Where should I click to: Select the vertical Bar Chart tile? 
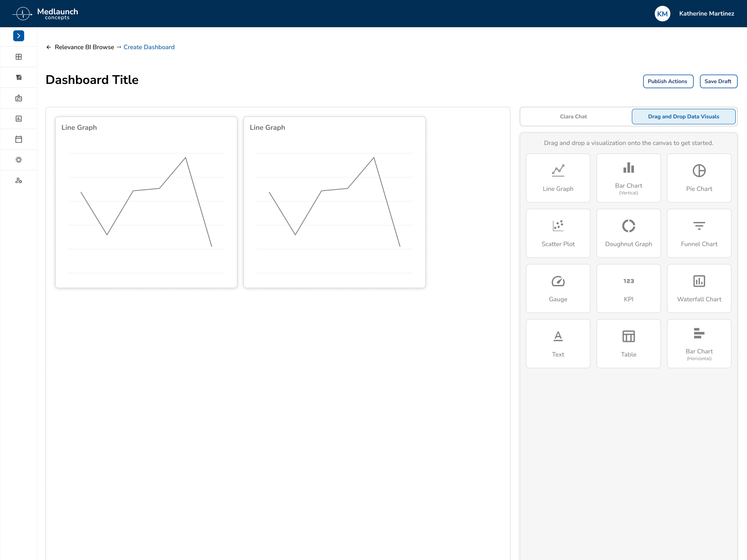click(x=628, y=178)
